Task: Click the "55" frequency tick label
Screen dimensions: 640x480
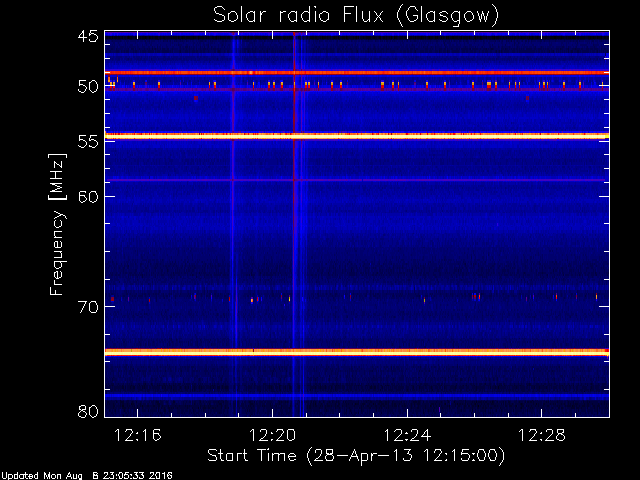Action: click(x=88, y=142)
